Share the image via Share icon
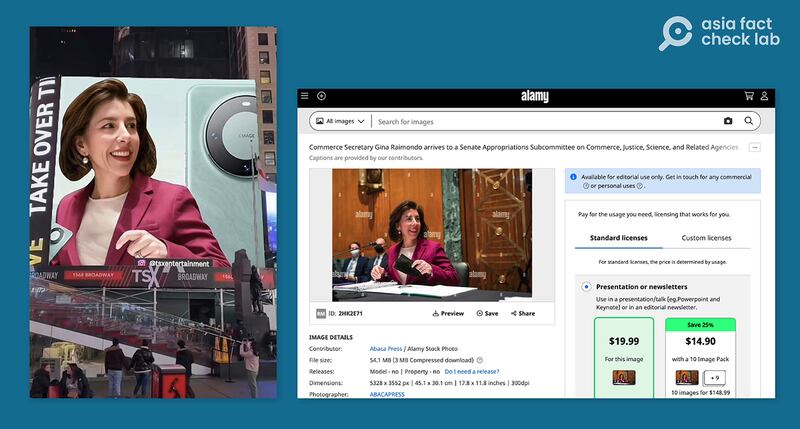 click(522, 313)
